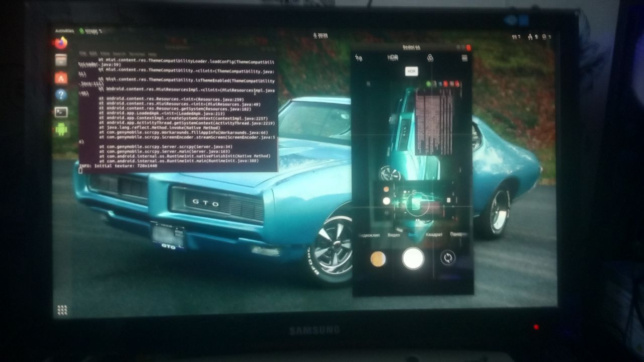Screen dimensions: 644x362
Task: Tap the white shutter button
Action: click(413, 258)
